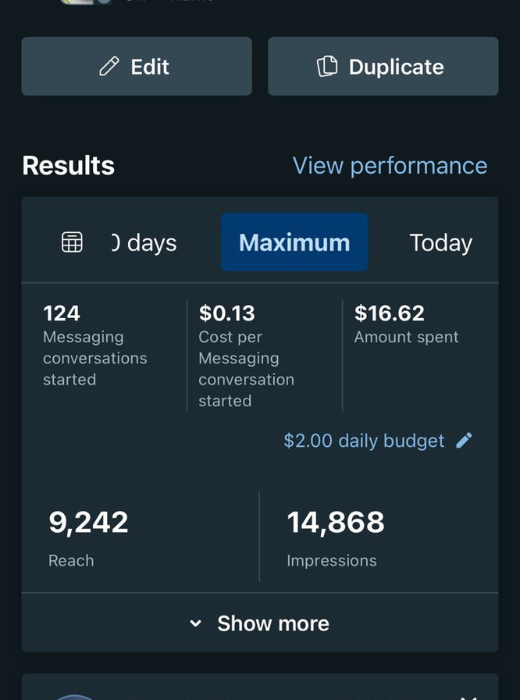
Task: Switch to the Today tab
Action: click(x=441, y=243)
